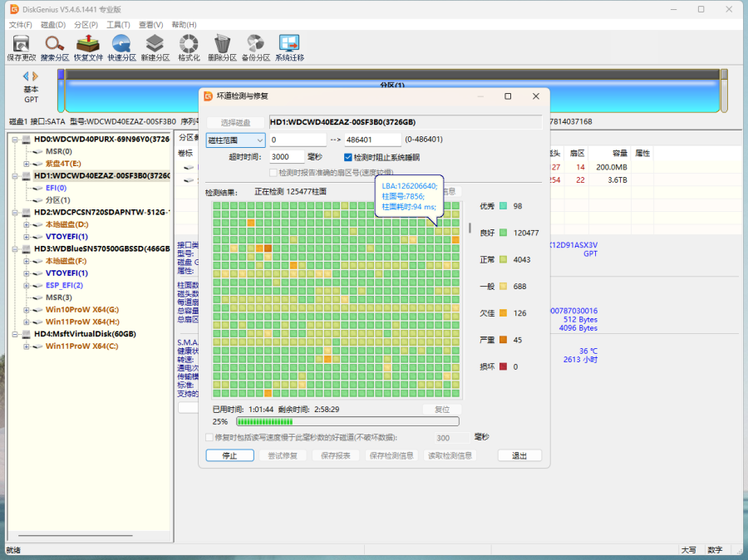Click the 严重 (Severe) dark orange legend swatch
Image resolution: width=748 pixels, height=560 pixels.
tap(504, 340)
